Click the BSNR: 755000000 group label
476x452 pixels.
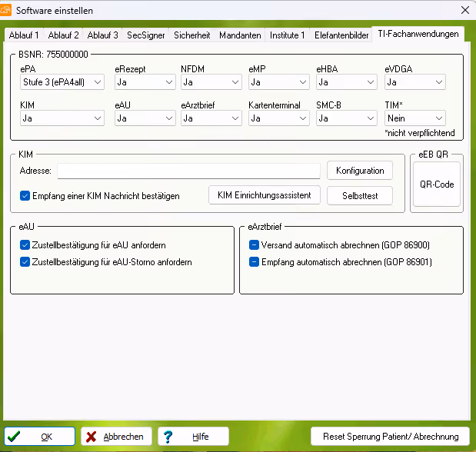pos(53,55)
